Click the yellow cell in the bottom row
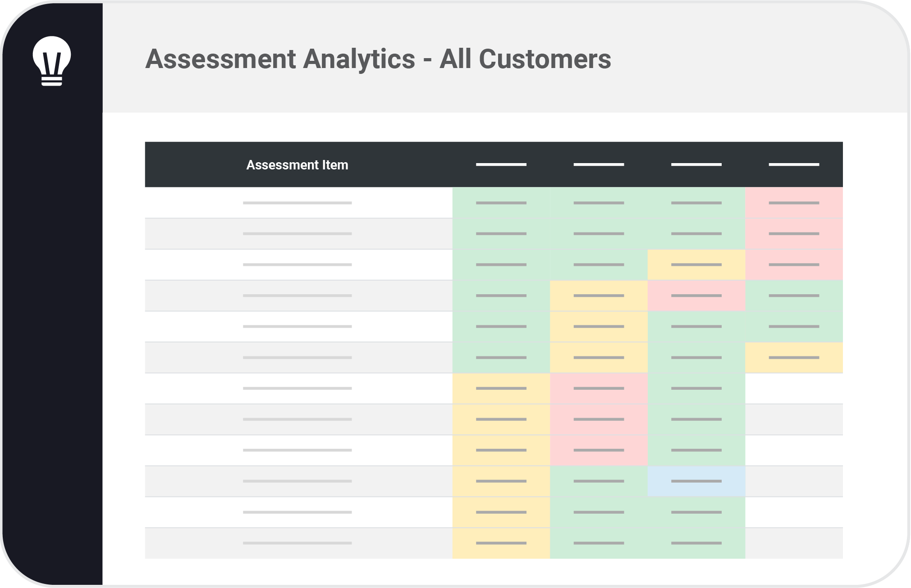Screen dimensions: 911x588 501,543
